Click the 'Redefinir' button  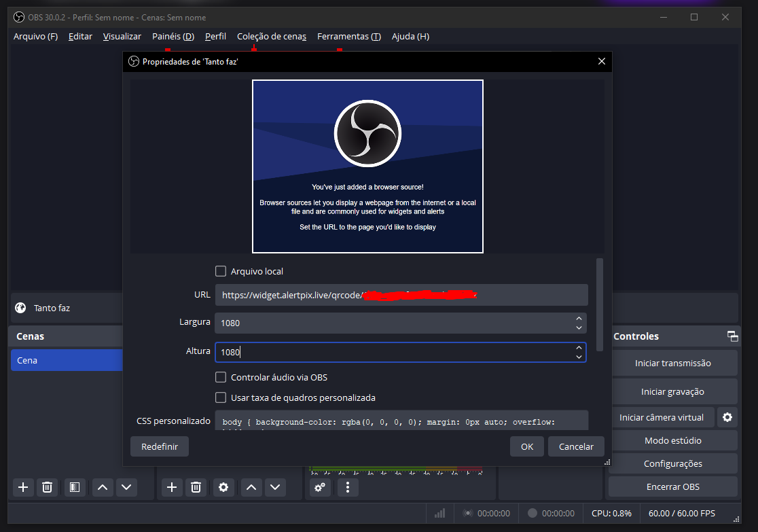160,446
